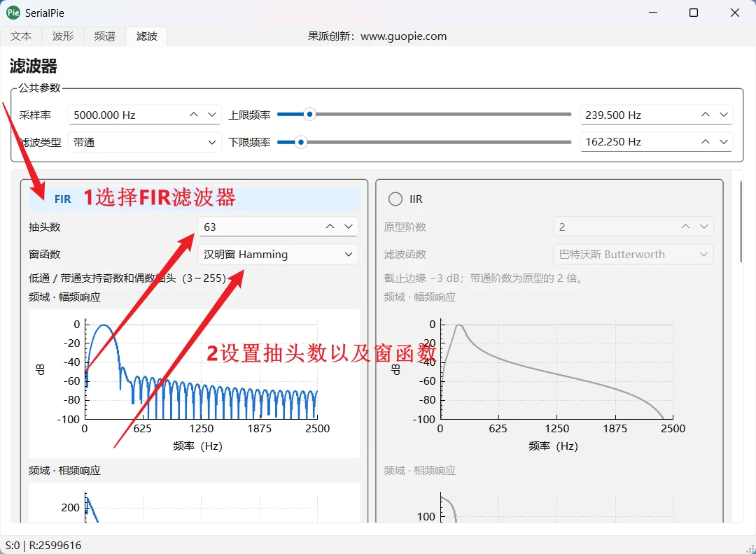This screenshot has height=554, width=756.
Task: Open the 频谱 tab
Action: (104, 36)
